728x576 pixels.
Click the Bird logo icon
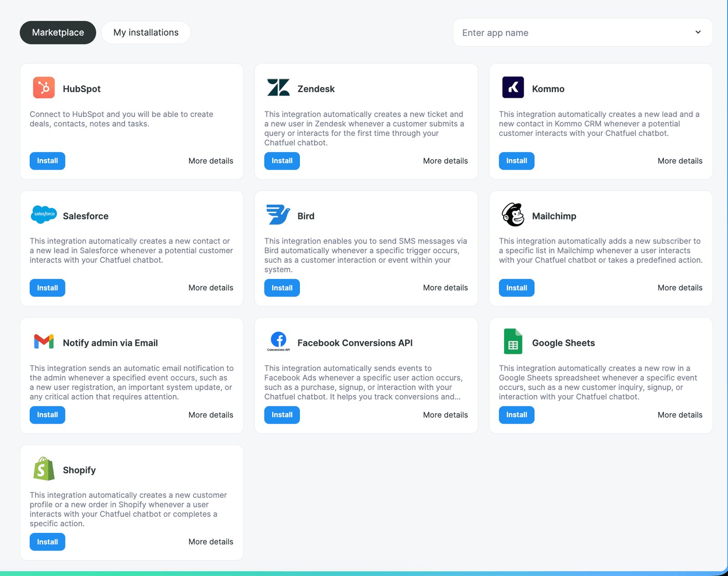pos(278,215)
